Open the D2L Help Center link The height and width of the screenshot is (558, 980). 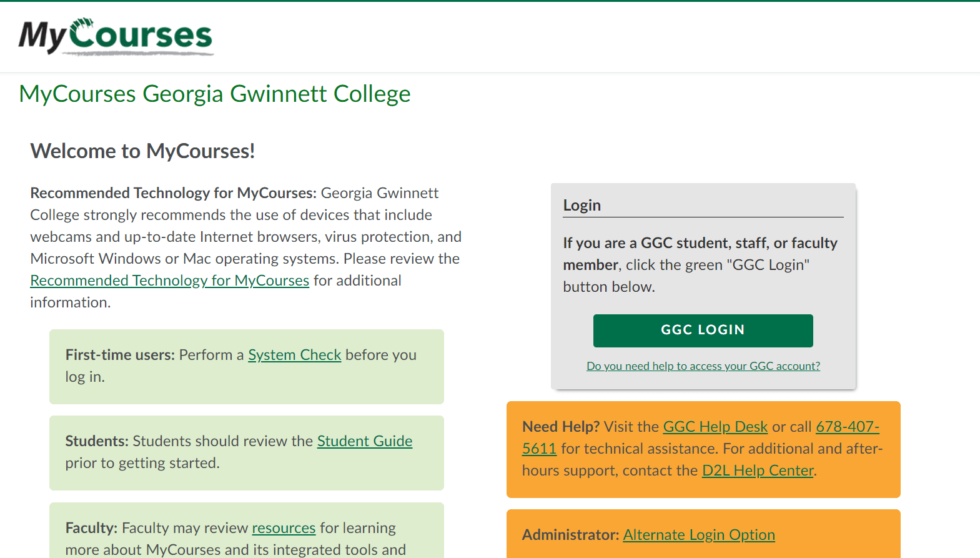[x=758, y=471]
